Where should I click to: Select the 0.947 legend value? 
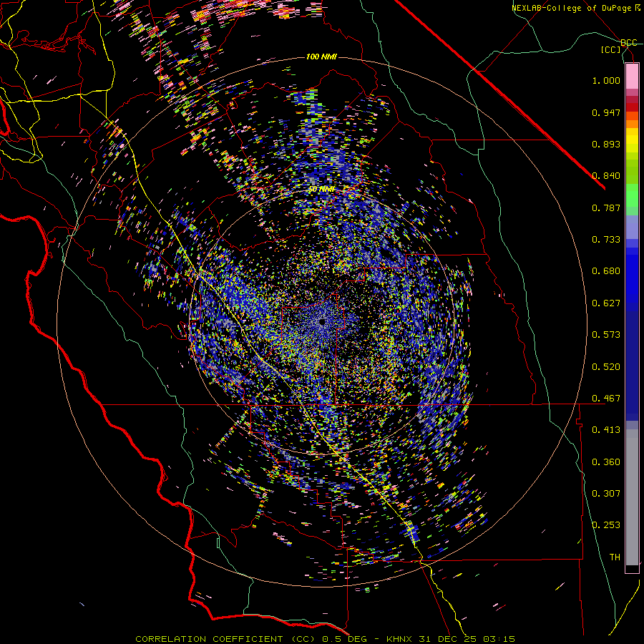[x=606, y=112]
